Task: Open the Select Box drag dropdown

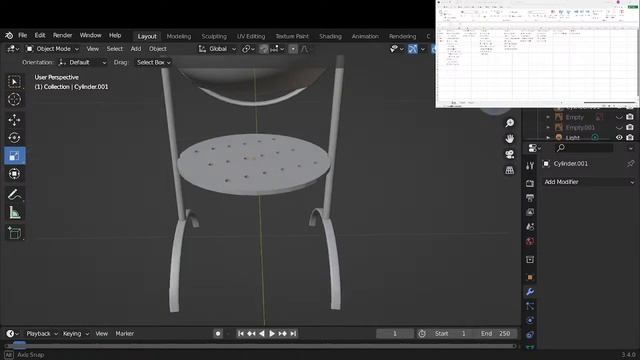Action: click(153, 62)
